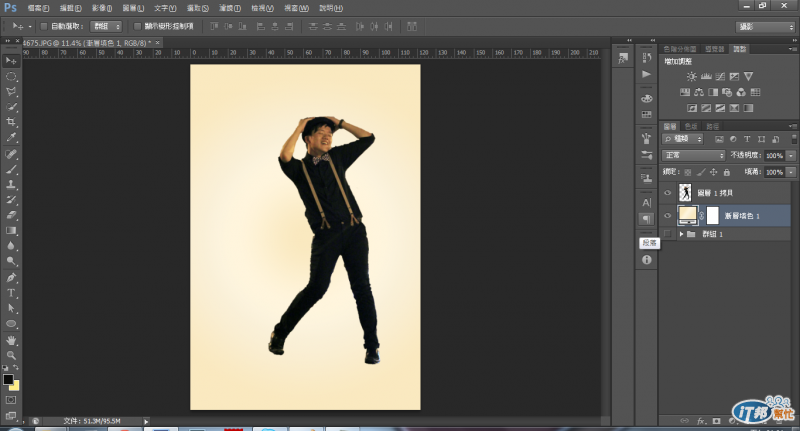800x431 pixels.
Task: Select the Crop tool in the toolbox
Action: pos(12,122)
